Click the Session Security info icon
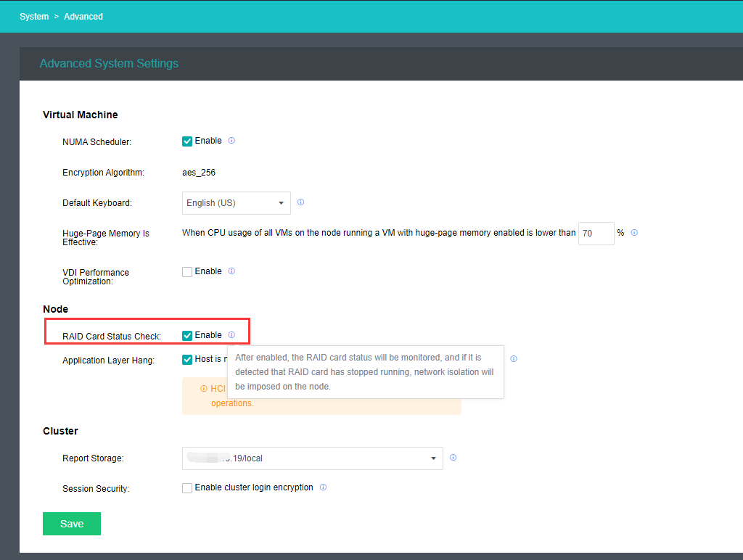This screenshot has width=743, height=560. click(x=323, y=487)
